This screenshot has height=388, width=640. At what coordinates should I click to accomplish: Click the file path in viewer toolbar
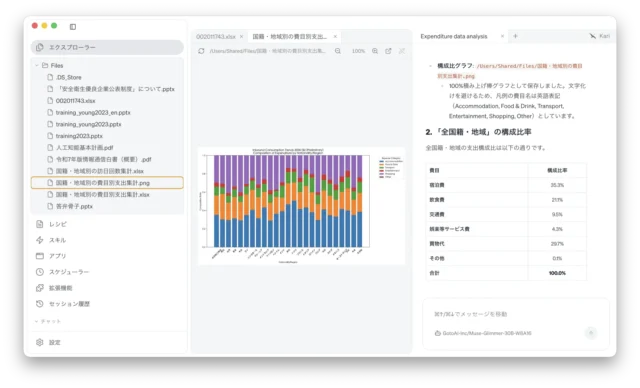[x=268, y=51]
